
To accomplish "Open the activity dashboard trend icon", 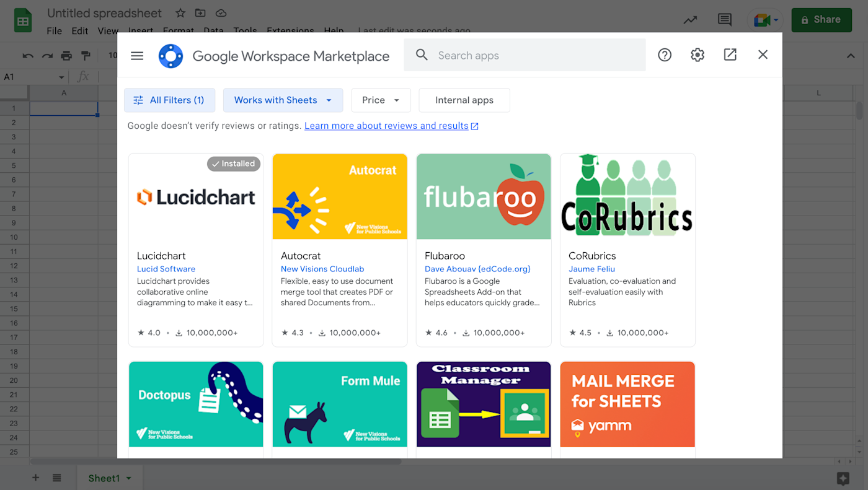I will coord(690,20).
